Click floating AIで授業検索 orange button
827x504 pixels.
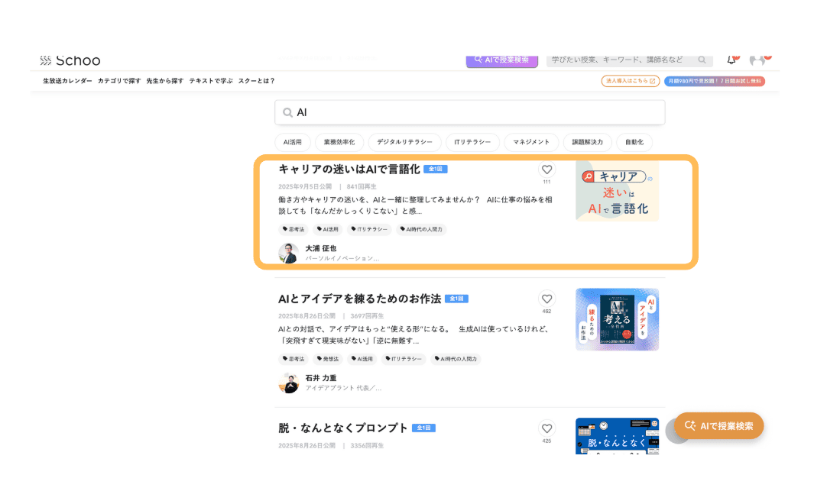tap(718, 426)
